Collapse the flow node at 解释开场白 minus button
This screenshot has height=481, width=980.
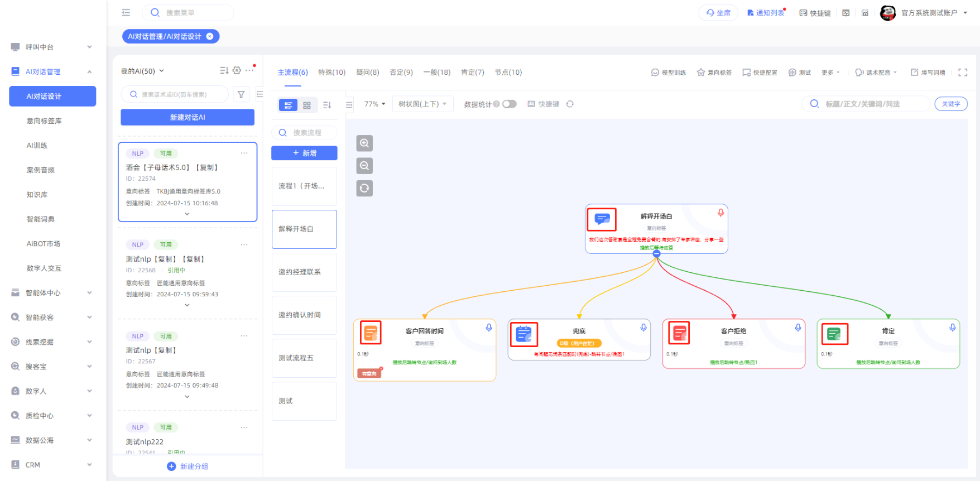click(x=656, y=254)
